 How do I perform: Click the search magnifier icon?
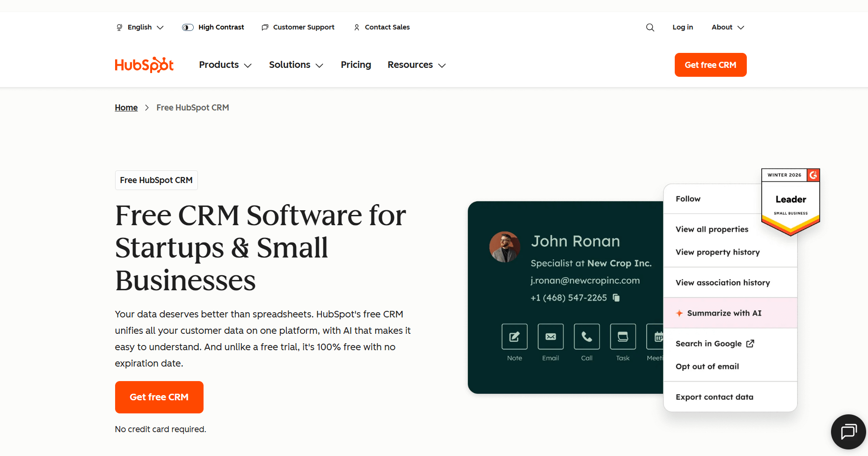pyautogui.click(x=650, y=28)
